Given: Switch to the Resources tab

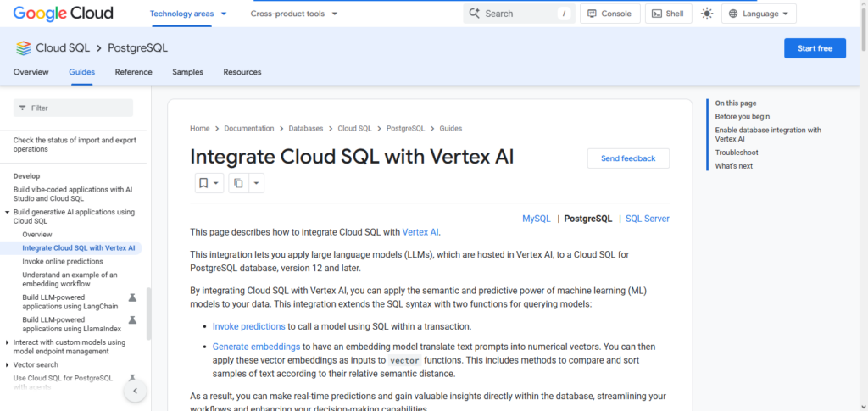Looking at the screenshot, I should 242,72.
